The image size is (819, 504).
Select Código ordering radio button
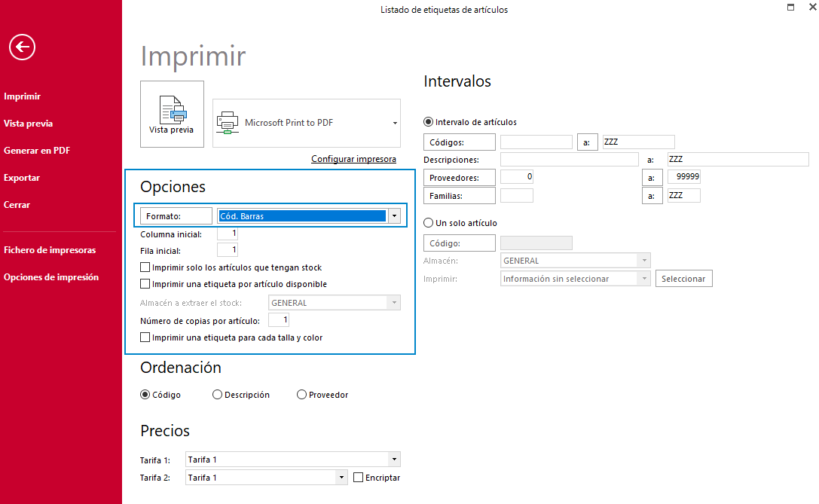pos(145,395)
